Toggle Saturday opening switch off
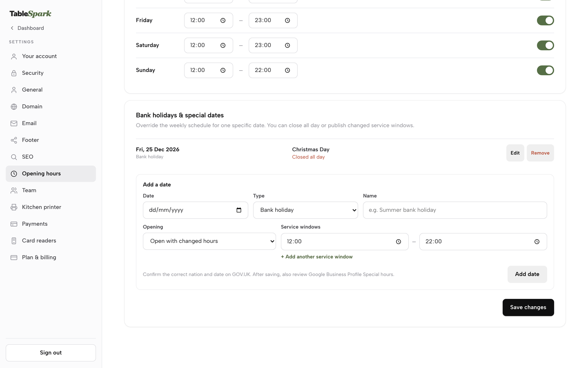Screen dimensions: 588x368 coord(546,45)
